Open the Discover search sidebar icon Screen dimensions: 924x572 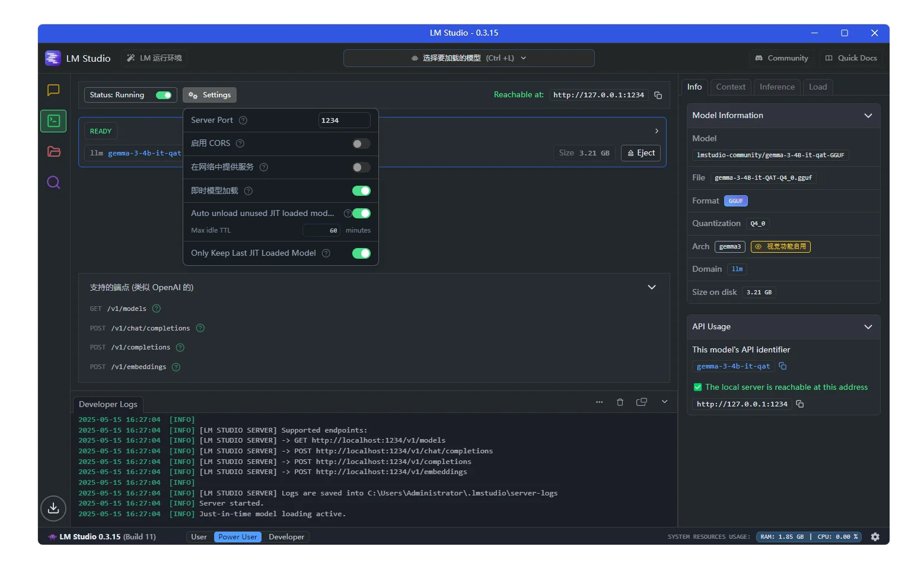53,182
